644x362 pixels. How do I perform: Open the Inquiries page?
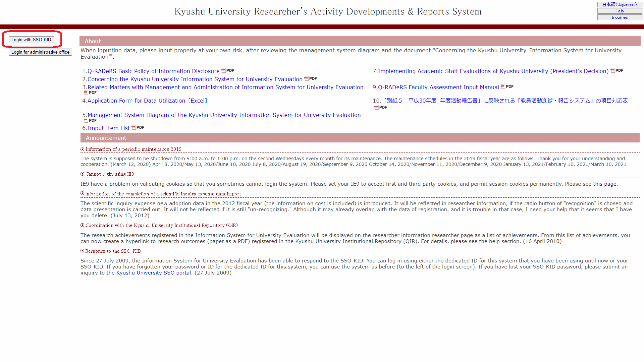pos(620,17)
